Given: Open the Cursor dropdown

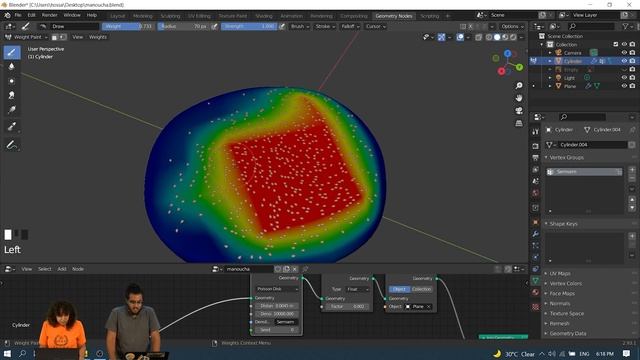Looking at the screenshot, I should point(375,26).
